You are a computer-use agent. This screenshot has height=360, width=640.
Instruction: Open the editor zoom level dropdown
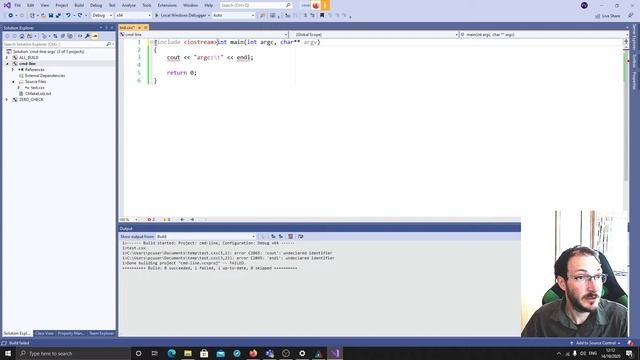tap(129, 220)
